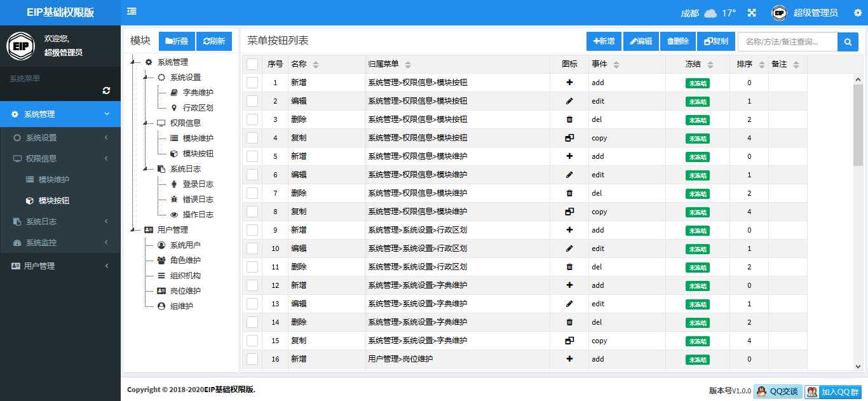Click the plus icon in row 1
Screen dimensions: 868x401
point(569,83)
